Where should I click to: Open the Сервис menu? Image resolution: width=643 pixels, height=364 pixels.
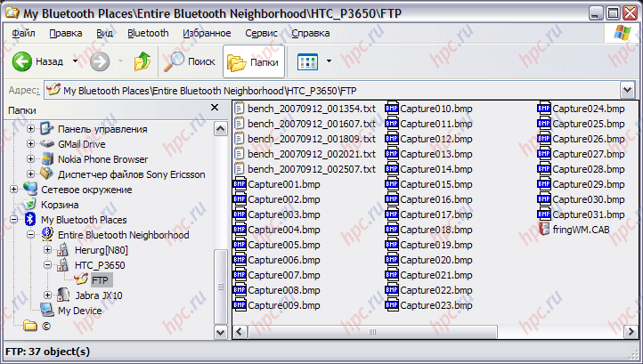[261, 33]
